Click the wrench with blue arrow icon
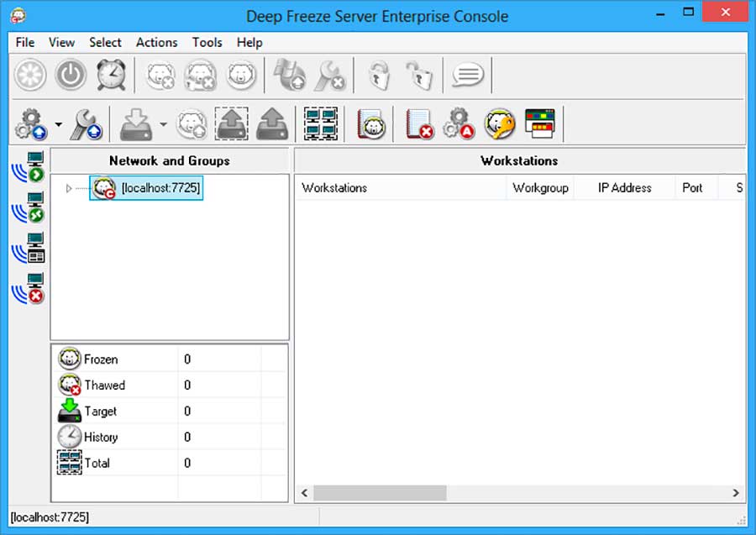The height and width of the screenshot is (535, 756). [87, 124]
